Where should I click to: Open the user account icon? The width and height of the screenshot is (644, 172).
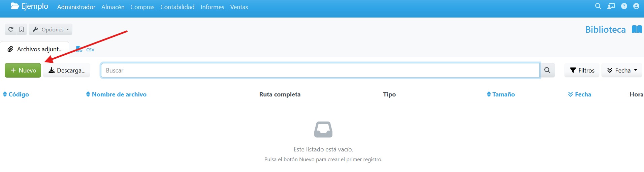tap(636, 6)
